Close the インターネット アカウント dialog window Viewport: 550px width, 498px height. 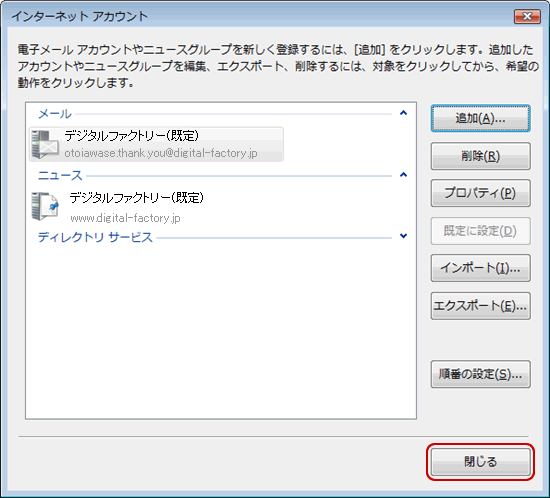tap(527, 16)
